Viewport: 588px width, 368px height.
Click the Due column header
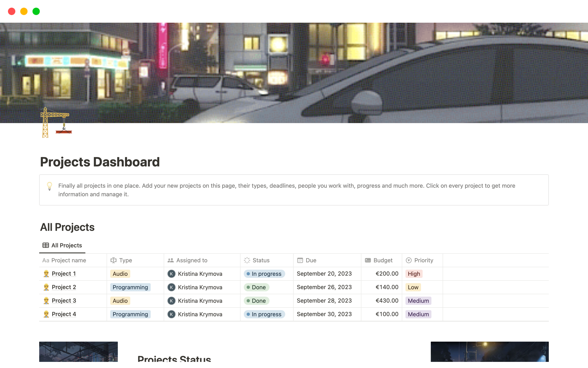tap(311, 260)
